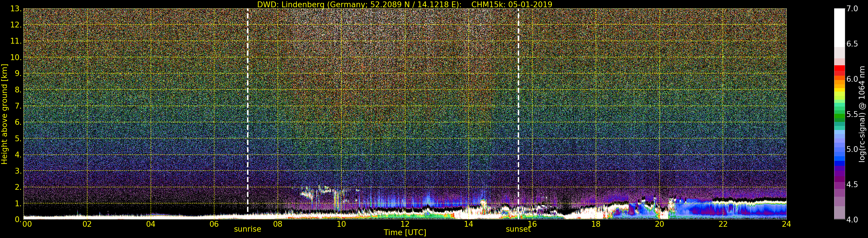Image resolution: width=868 pixels, height=238 pixels.
Task: Click the '18' time axis tick label
Action: (x=596, y=224)
